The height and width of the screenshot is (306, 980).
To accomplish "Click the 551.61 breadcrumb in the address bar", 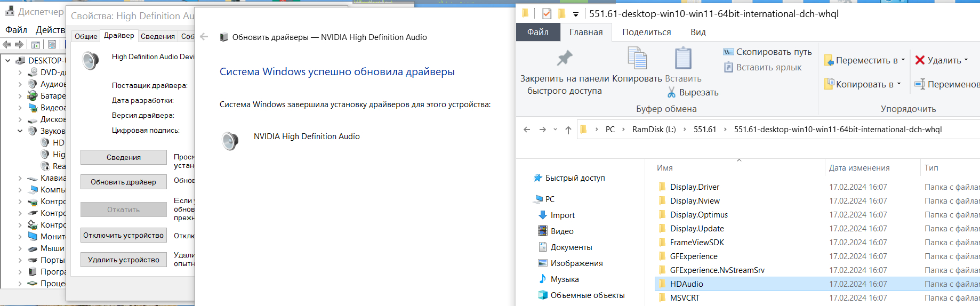I will pos(705,130).
